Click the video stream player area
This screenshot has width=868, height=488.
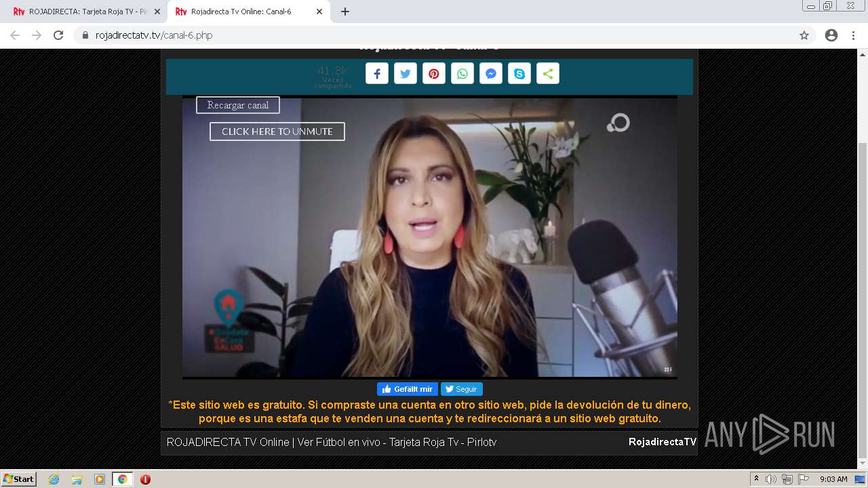click(x=429, y=237)
